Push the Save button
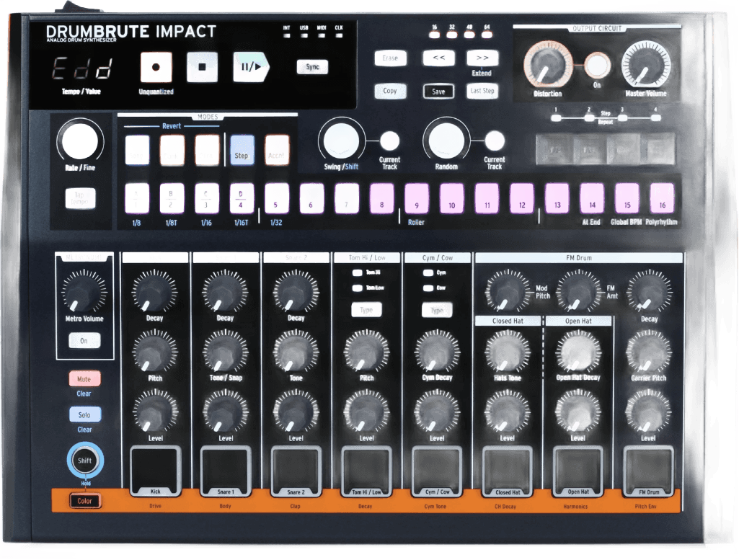 (x=438, y=92)
